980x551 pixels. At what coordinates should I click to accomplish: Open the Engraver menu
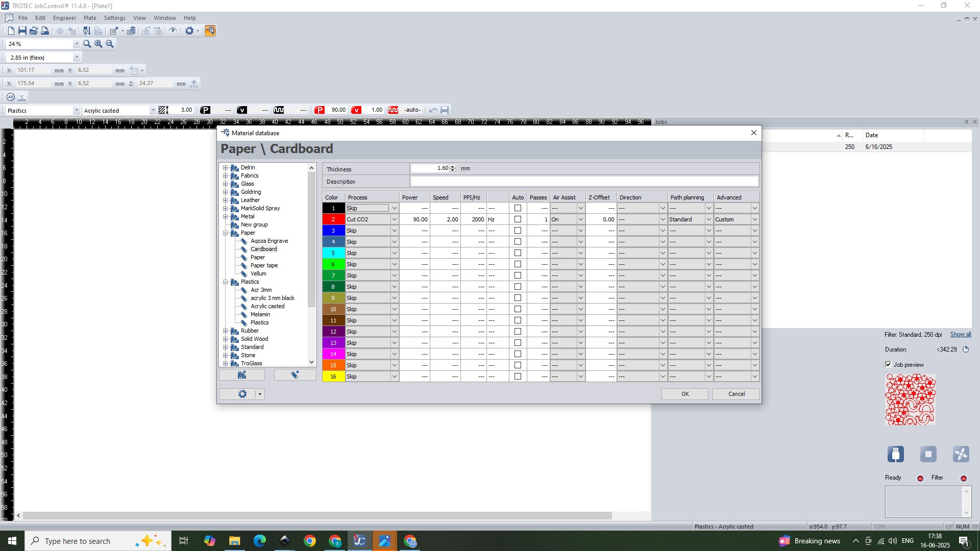click(64, 18)
